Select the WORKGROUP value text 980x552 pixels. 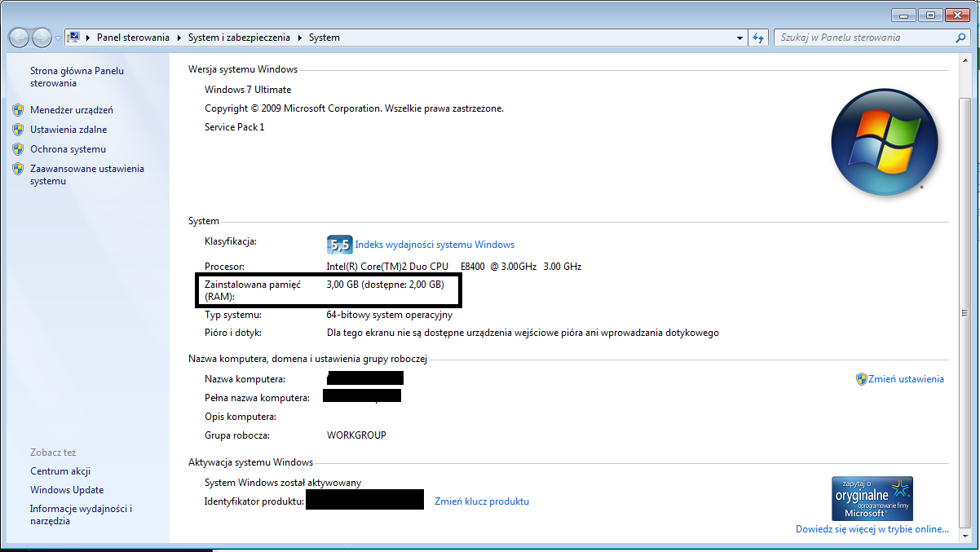point(356,435)
